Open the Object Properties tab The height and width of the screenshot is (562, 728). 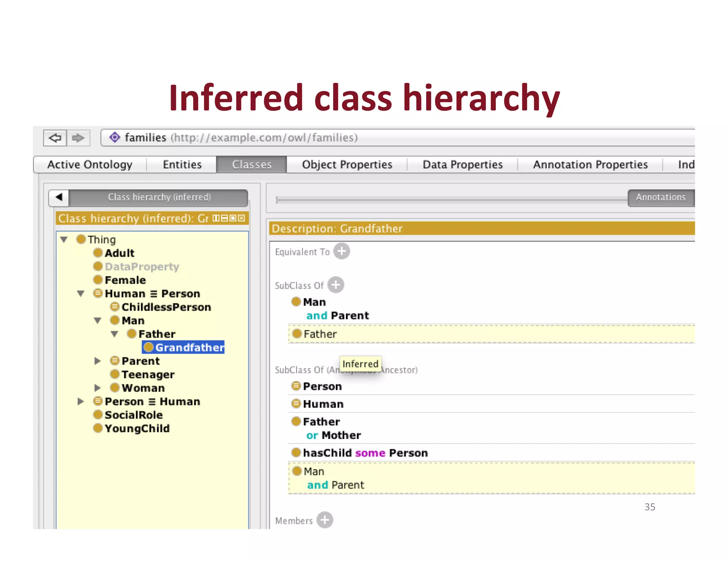347,164
